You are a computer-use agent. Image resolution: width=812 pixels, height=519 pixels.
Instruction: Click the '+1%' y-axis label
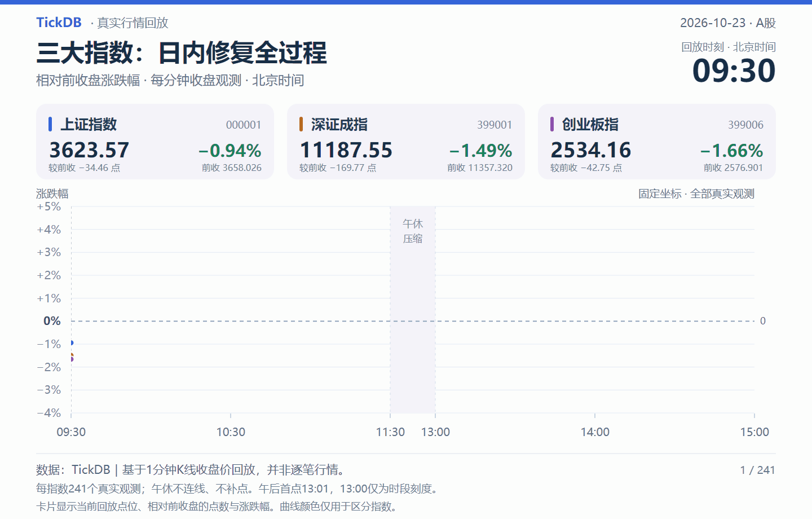coord(49,298)
